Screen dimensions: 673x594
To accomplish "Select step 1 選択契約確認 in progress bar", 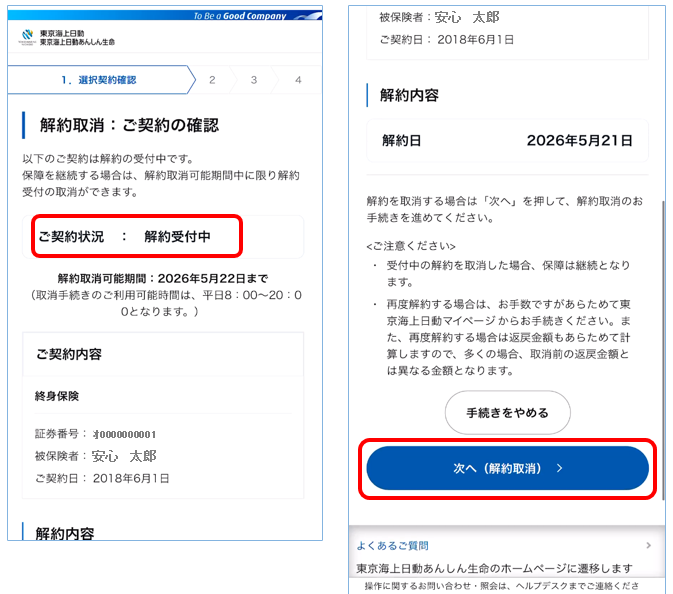I will [x=97, y=80].
